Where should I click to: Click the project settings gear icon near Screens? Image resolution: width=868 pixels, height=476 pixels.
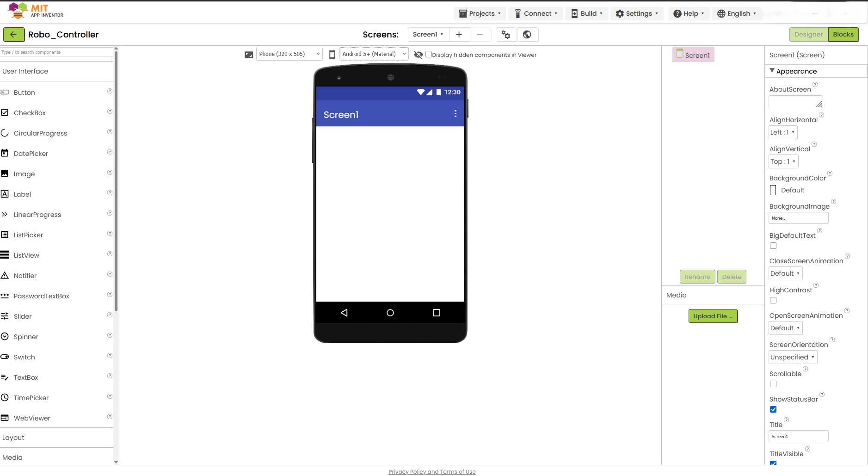pyautogui.click(x=505, y=34)
